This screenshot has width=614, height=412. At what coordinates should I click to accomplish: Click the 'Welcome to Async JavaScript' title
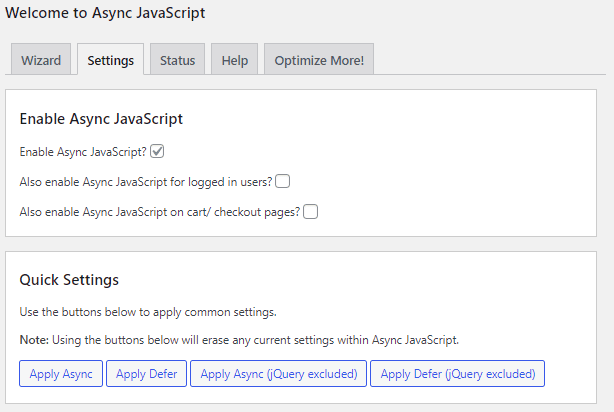click(x=105, y=13)
